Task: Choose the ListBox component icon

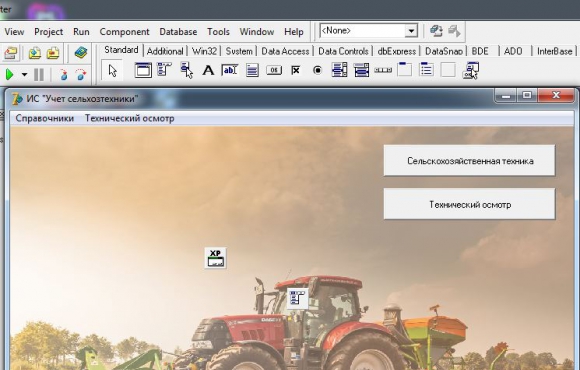Action: (x=339, y=70)
